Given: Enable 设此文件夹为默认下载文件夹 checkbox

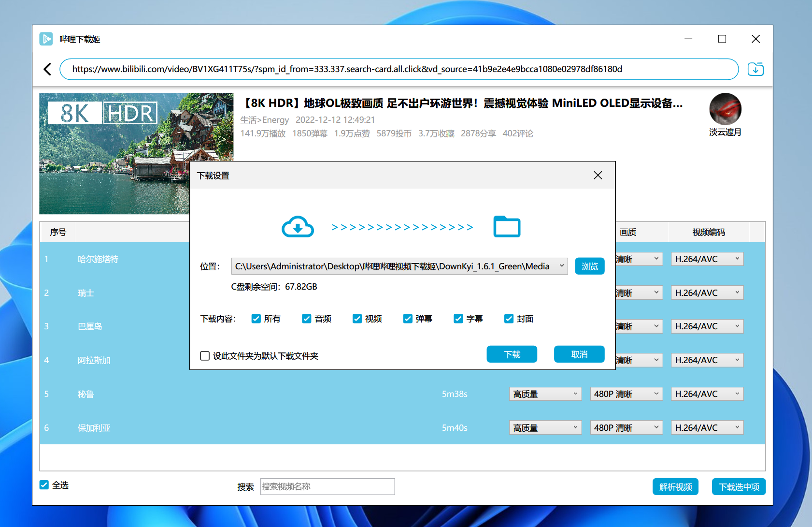Looking at the screenshot, I should pos(205,356).
